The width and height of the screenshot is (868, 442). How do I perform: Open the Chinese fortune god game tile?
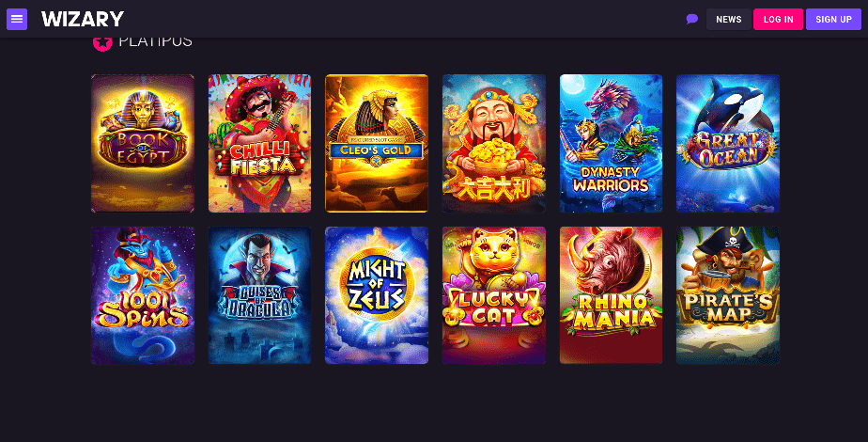[494, 144]
